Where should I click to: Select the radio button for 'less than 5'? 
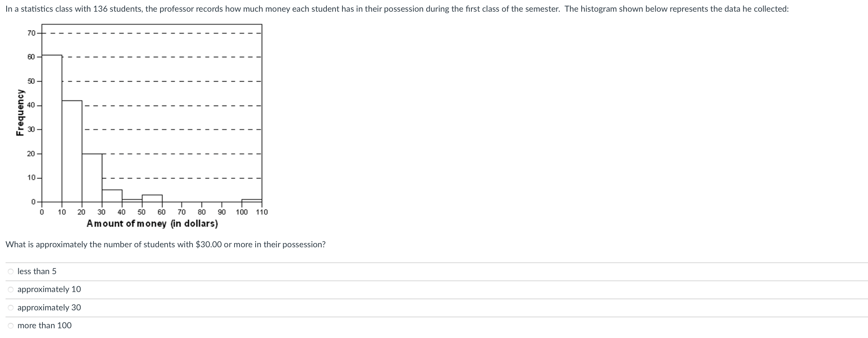10,271
